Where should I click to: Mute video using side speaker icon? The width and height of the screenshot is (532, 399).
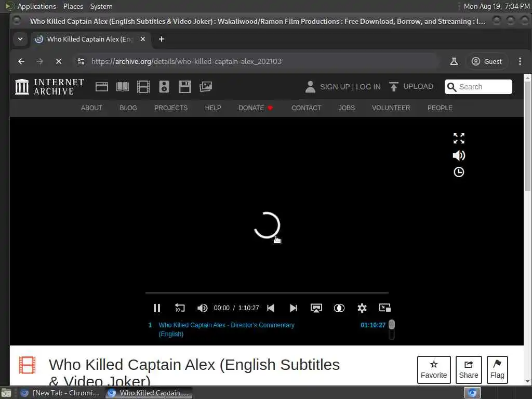click(459, 155)
